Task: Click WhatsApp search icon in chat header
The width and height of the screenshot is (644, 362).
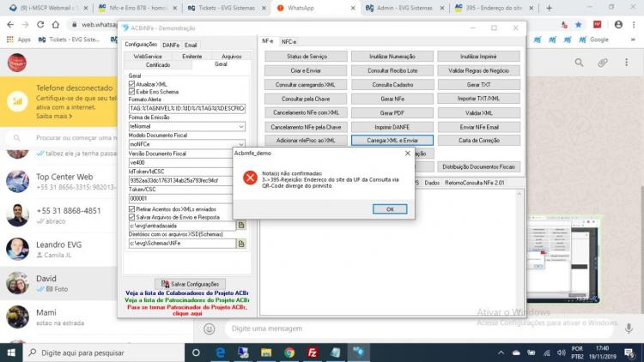Action: pyautogui.click(x=579, y=63)
